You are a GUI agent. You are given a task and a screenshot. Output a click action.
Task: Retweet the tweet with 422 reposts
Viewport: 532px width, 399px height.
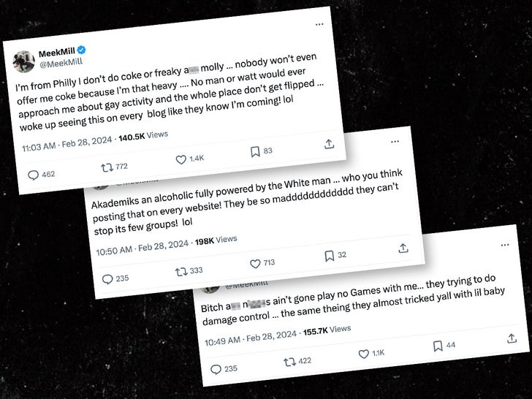pos(289,362)
